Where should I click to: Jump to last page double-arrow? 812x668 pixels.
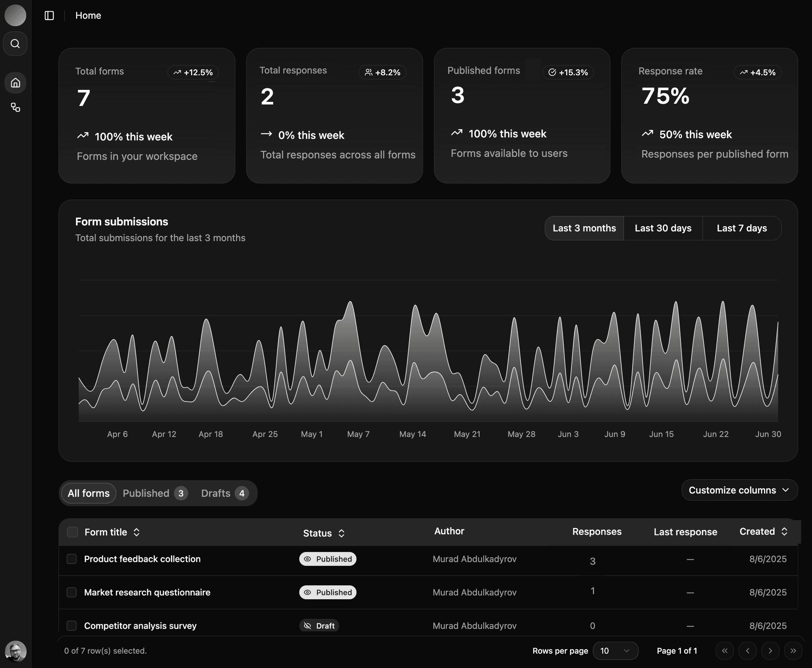click(x=793, y=651)
